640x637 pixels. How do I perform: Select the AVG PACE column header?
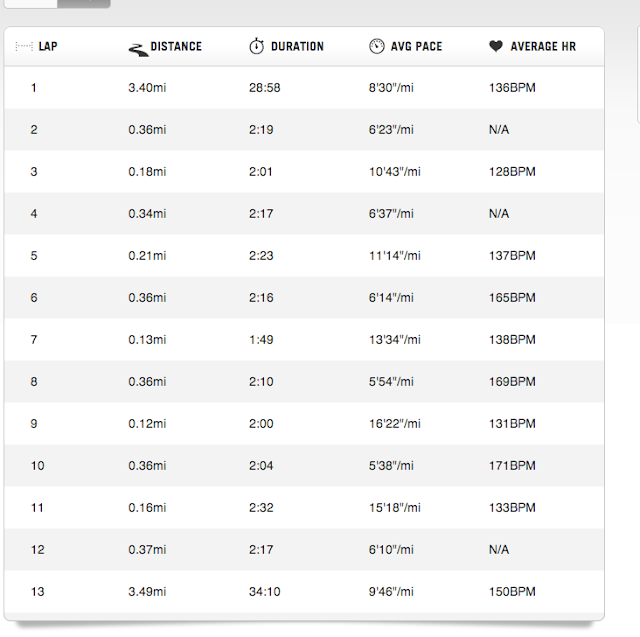[416, 47]
